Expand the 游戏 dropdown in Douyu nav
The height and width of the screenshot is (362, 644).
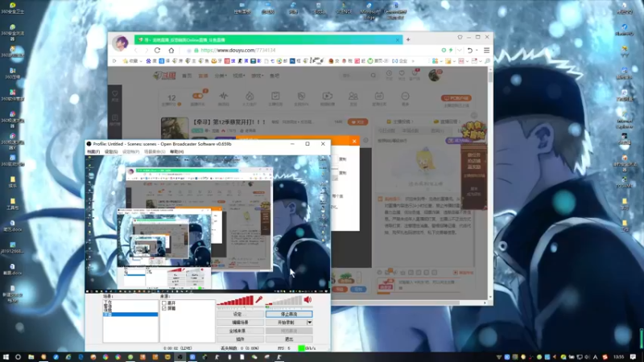257,76
